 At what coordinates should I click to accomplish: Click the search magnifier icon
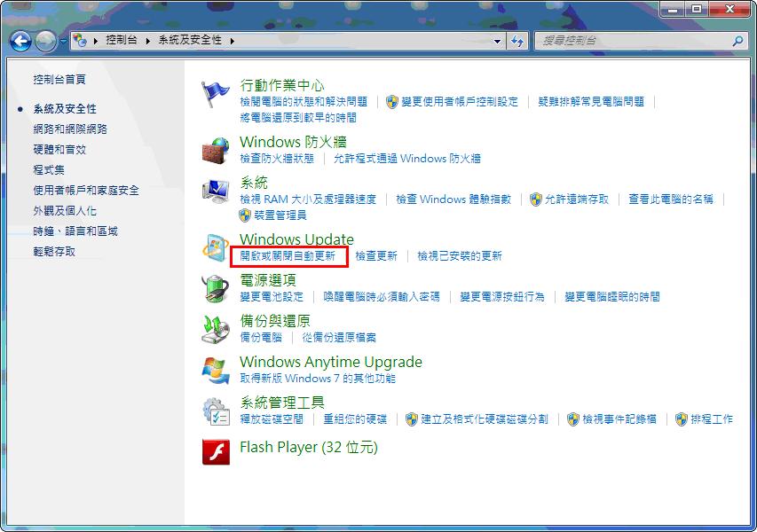click(737, 42)
